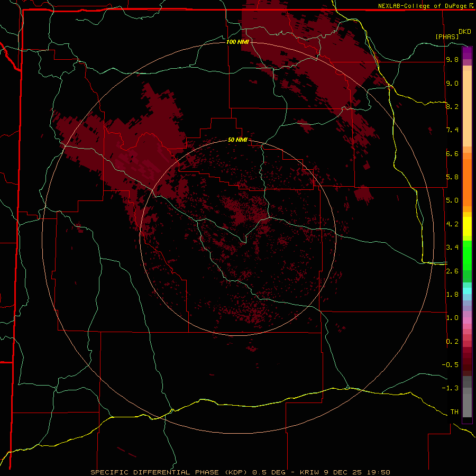This screenshot has width=476, height=476.
Task: Click the [PHAS] units label
Action: (447, 36)
